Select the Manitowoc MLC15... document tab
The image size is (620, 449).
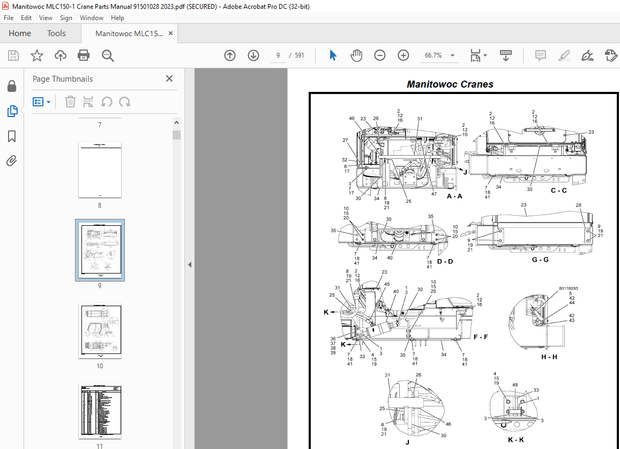coord(129,34)
